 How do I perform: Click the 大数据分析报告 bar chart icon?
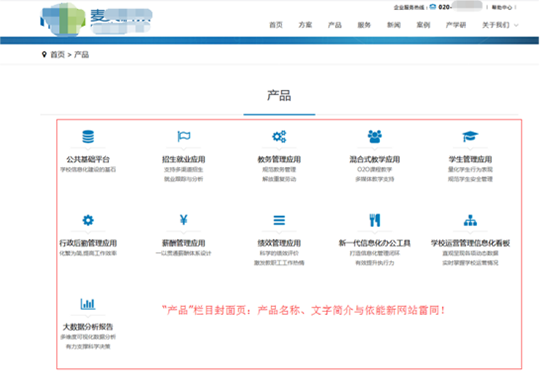click(88, 304)
